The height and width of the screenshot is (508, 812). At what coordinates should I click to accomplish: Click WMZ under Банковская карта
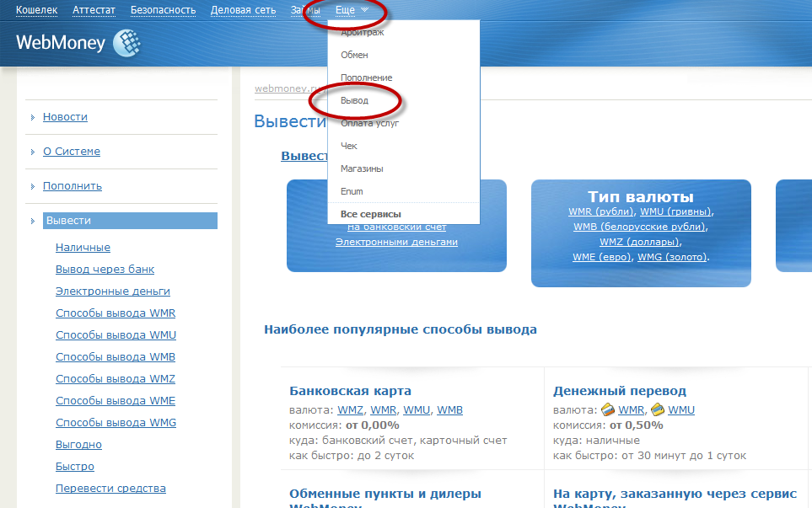(x=351, y=410)
